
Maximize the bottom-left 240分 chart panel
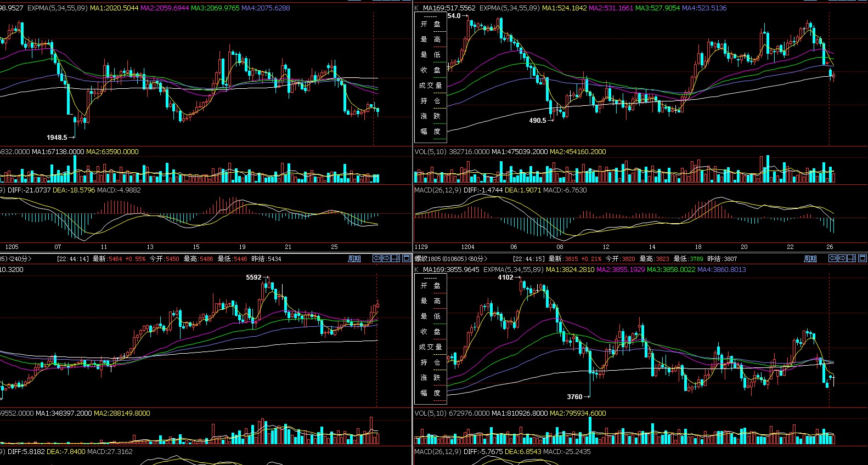pyautogui.click(x=406, y=258)
